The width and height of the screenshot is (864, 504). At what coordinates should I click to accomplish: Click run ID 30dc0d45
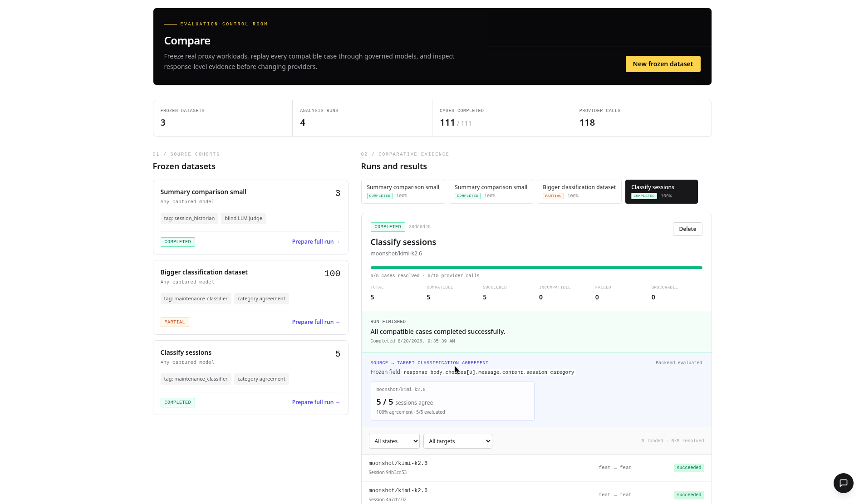click(x=419, y=227)
